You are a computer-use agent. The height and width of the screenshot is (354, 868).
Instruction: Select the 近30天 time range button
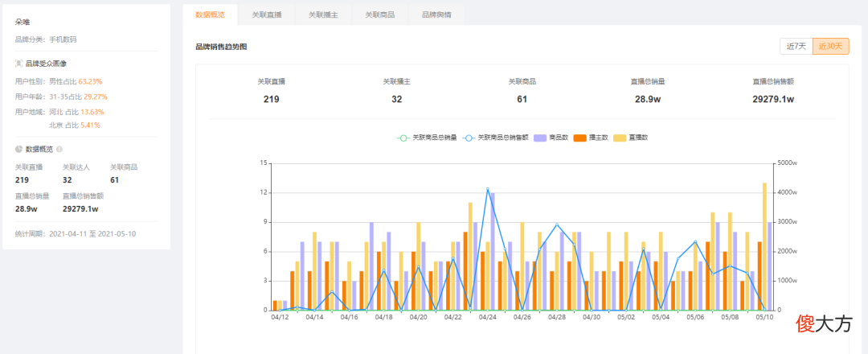pos(830,47)
